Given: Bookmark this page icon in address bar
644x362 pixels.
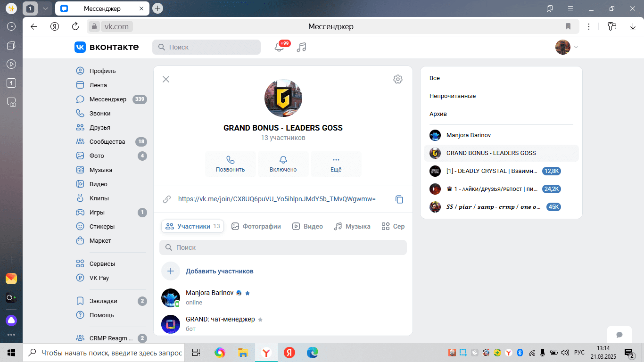Looking at the screenshot, I should 568,26.
